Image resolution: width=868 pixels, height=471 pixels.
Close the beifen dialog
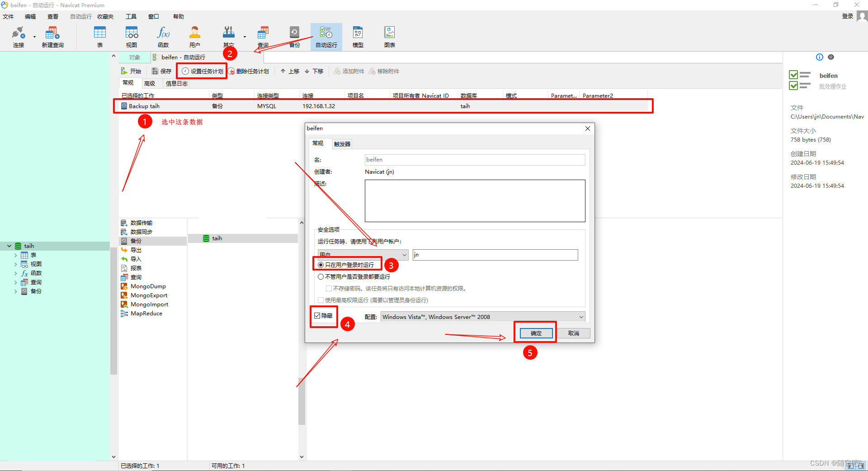[588, 128]
